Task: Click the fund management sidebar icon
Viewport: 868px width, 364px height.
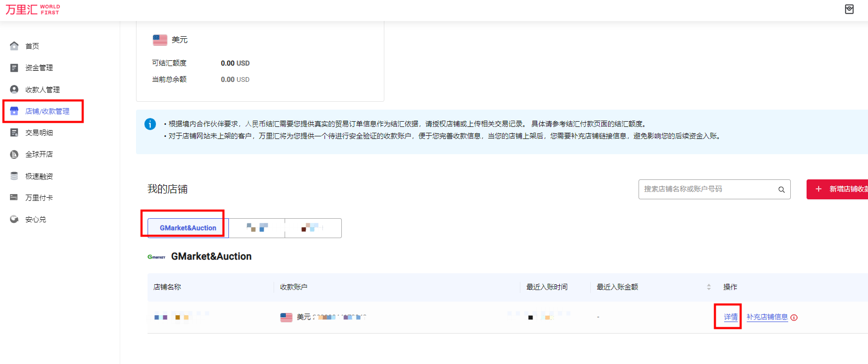Action: pyautogui.click(x=14, y=68)
